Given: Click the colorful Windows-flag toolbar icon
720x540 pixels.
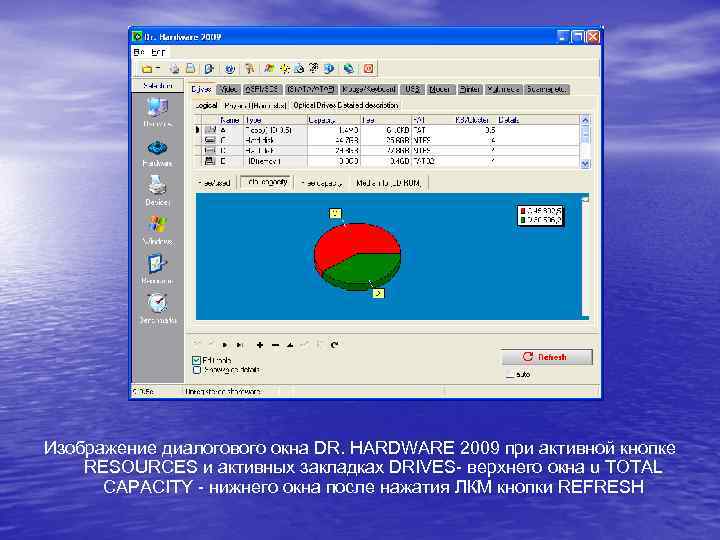Looking at the screenshot, I should pos(270,69).
